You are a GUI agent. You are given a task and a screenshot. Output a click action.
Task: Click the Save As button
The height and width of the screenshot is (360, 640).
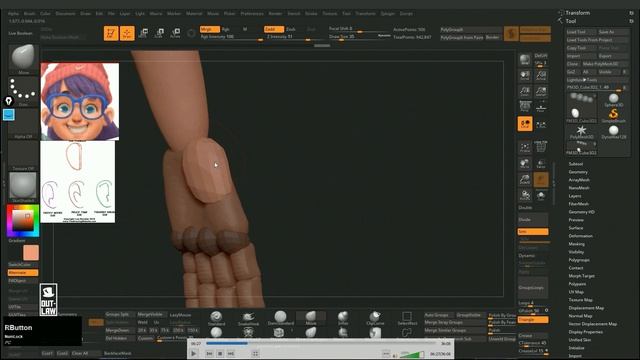[612, 32]
